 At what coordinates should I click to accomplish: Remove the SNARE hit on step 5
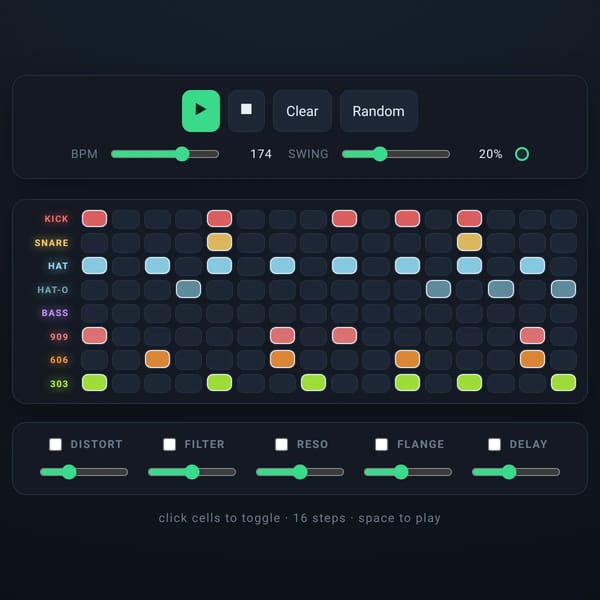[219, 242]
